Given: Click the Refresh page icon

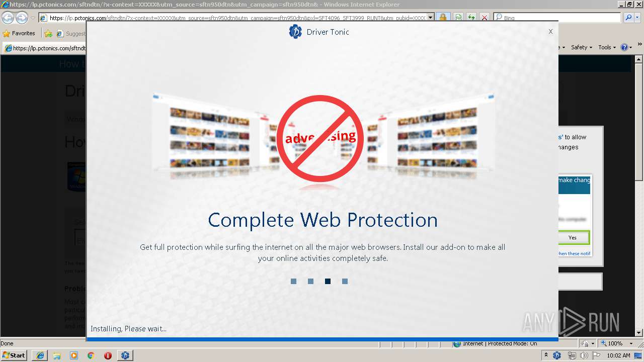Looking at the screenshot, I should pos(471,18).
